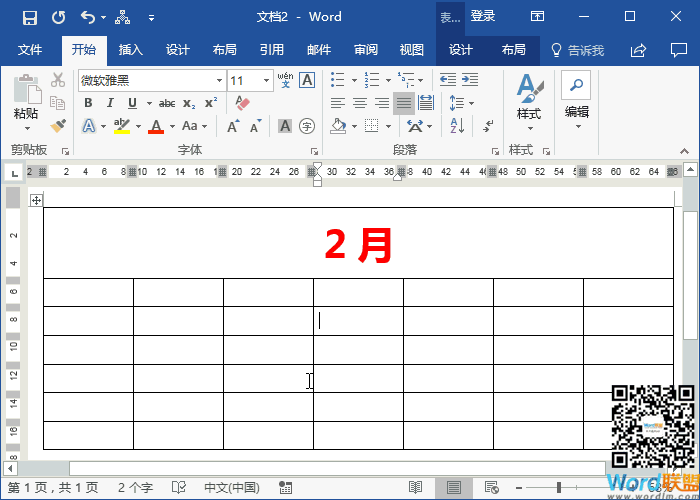700x500 pixels.
Task: Toggle character shading A icon
Action: click(285, 126)
